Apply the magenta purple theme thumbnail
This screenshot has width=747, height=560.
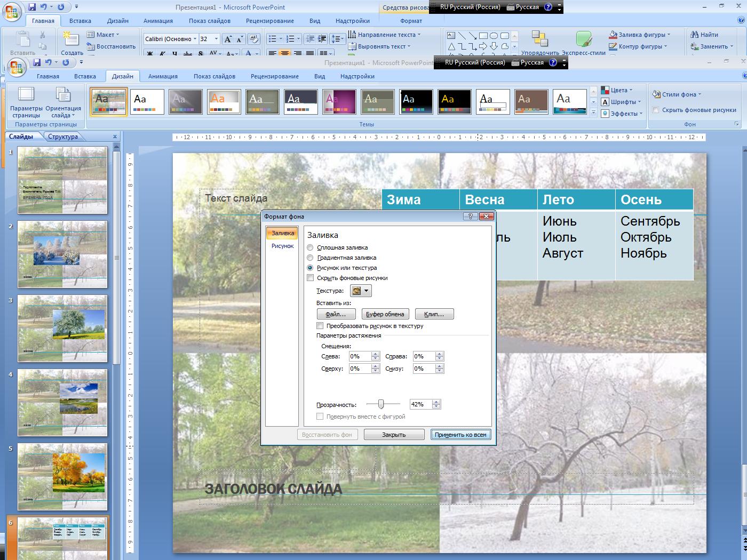(x=339, y=102)
